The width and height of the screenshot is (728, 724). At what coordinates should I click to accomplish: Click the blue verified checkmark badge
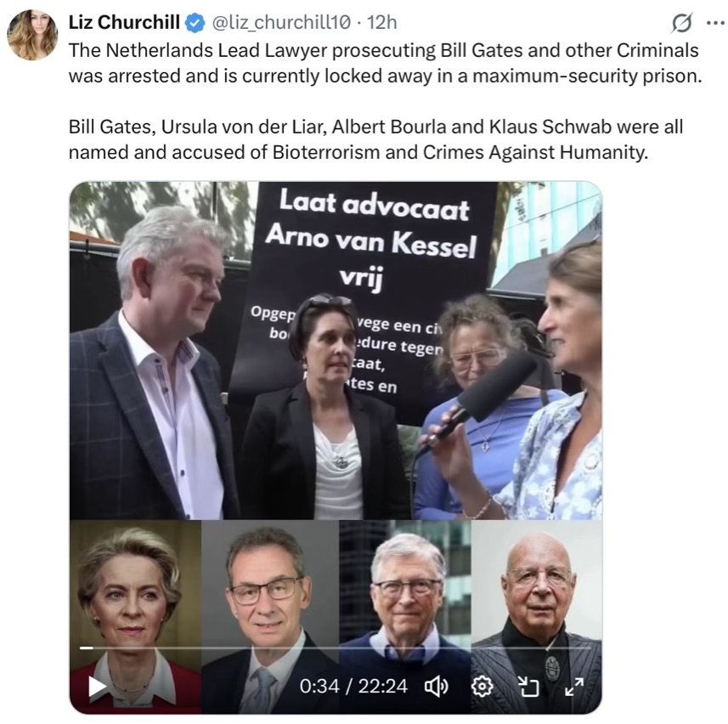coord(195,22)
